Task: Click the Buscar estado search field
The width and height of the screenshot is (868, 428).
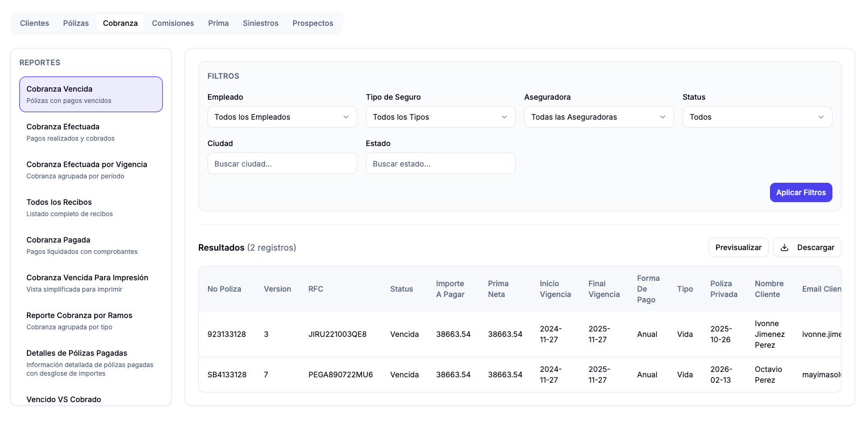Action: (440, 163)
